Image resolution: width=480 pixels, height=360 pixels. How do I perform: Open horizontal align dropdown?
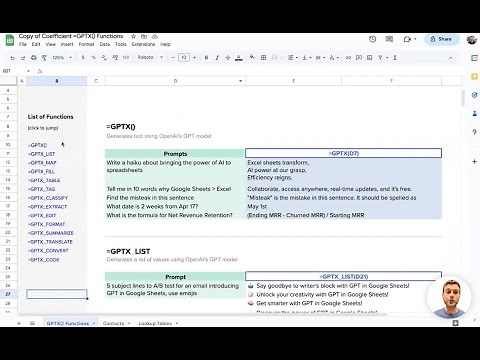pyautogui.click(x=293, y=58)
